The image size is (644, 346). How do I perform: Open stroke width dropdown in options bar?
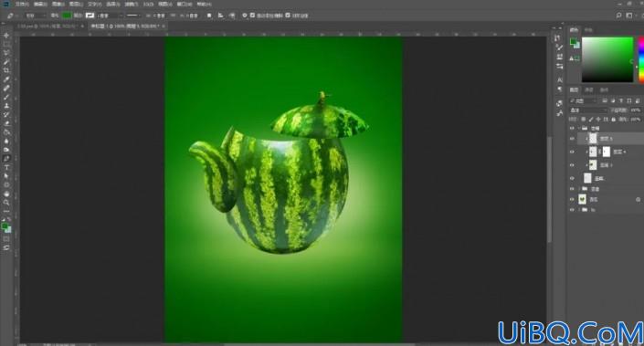pyautogui.click(x=110, y=16)
